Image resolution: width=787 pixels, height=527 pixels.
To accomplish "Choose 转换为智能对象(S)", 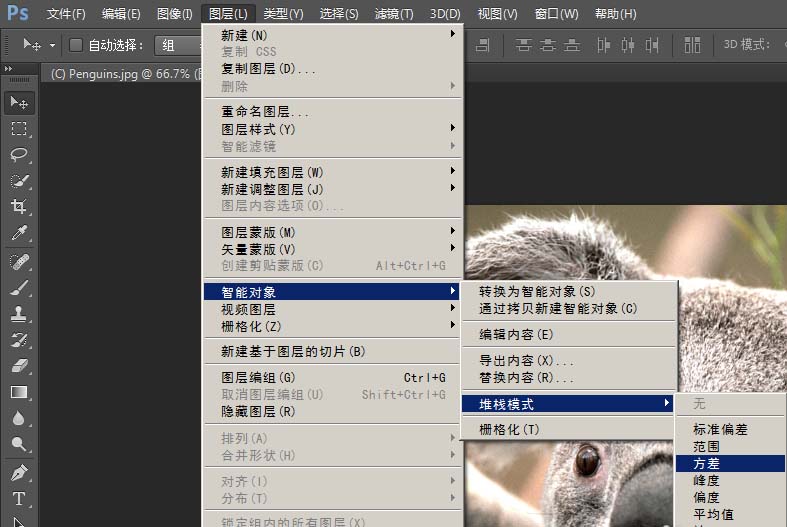I will point(569,291).
